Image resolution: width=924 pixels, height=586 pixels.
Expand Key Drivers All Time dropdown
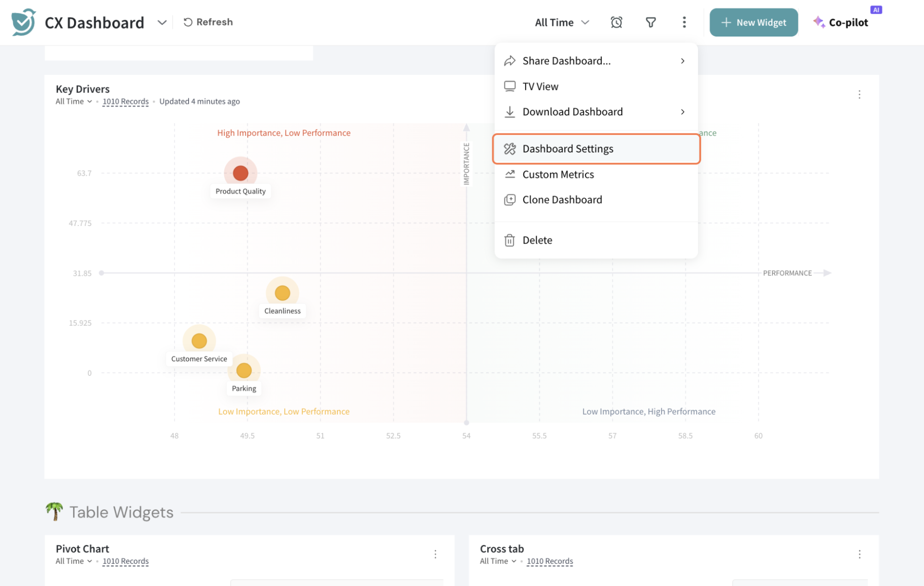click(74, 101)
